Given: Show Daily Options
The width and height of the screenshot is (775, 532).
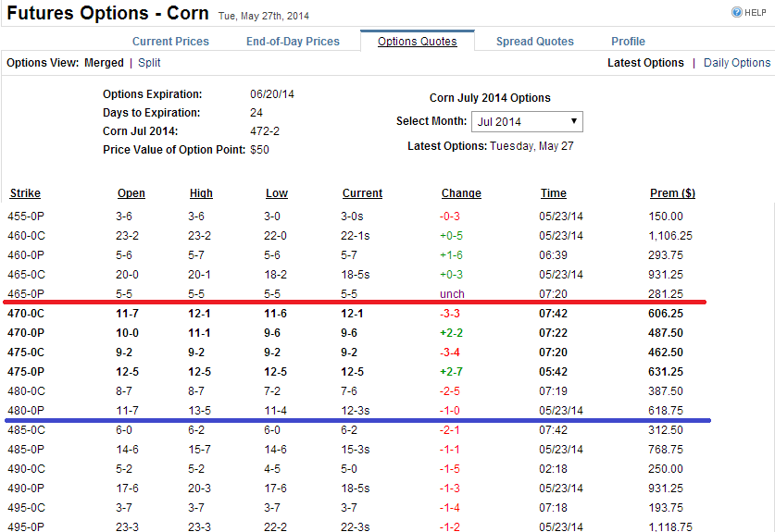Looking at the screenshot, I should pos(737,63).
